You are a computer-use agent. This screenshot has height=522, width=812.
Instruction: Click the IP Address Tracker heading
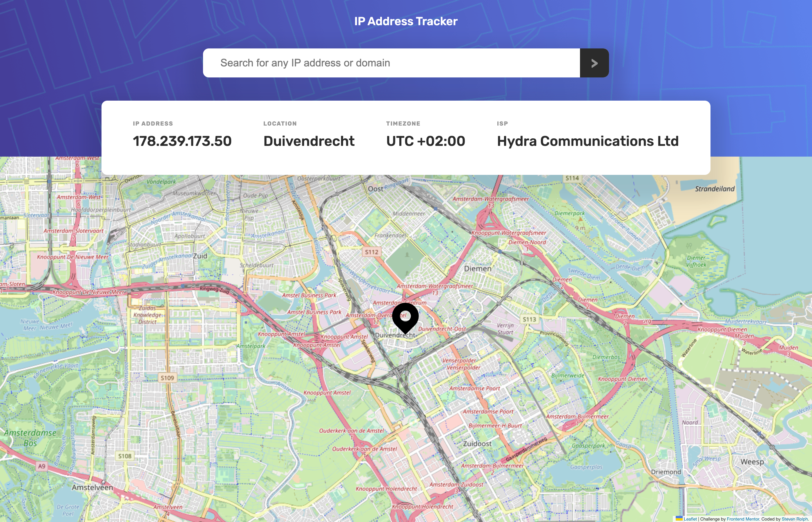click(406, 21)
